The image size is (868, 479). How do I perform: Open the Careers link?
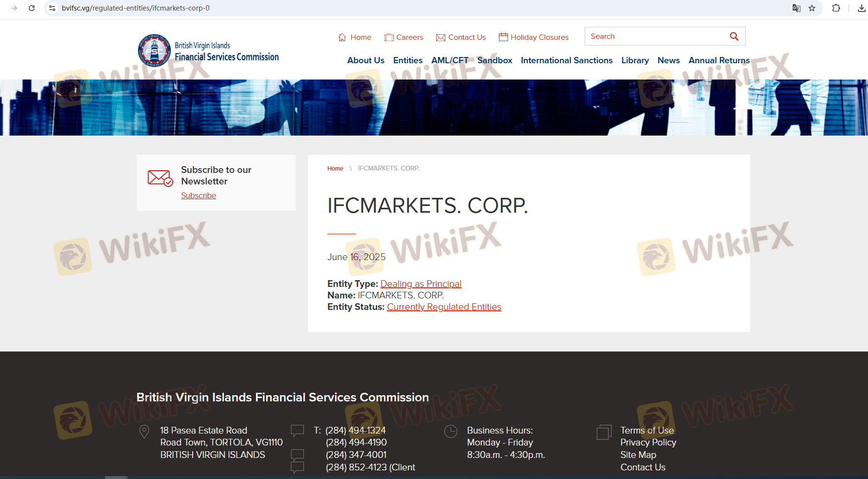click(x=410, y=37)
